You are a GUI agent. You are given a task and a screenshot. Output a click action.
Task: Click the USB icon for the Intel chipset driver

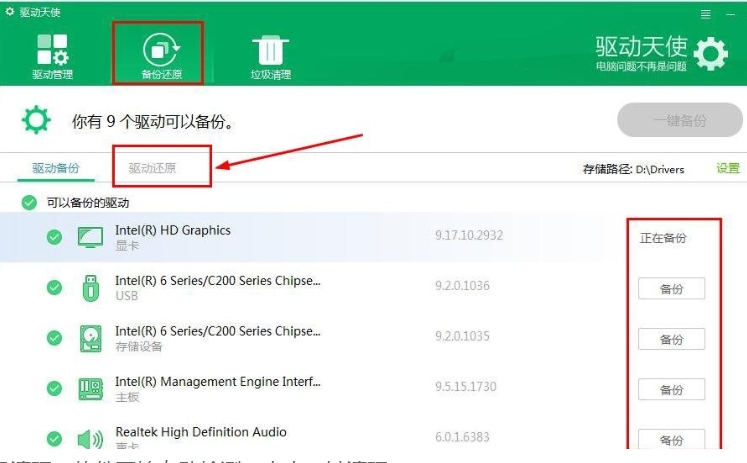[91, 288]
